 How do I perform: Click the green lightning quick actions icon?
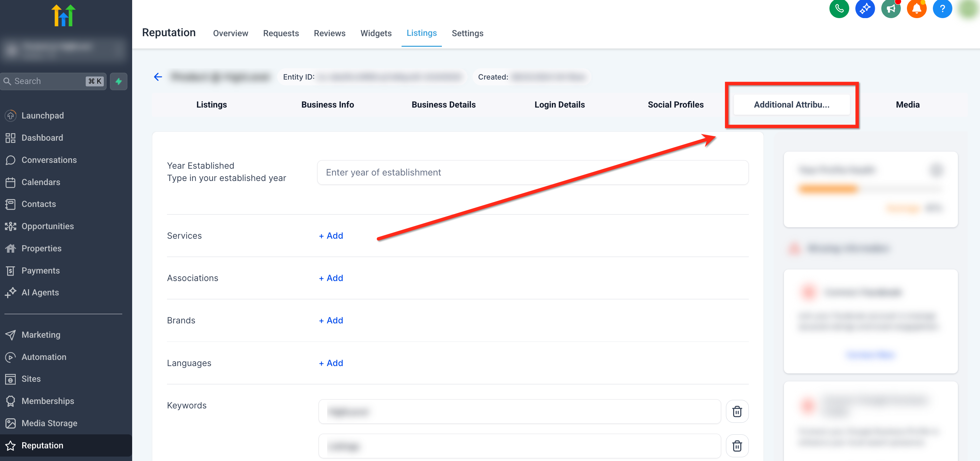point(119,81)
